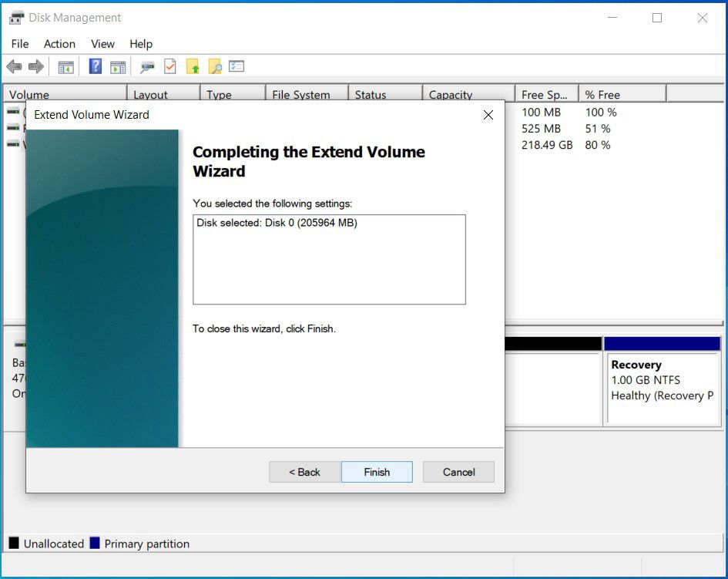Open the Help menu
This screenshot has height=579, width=728.
(141, 44)
